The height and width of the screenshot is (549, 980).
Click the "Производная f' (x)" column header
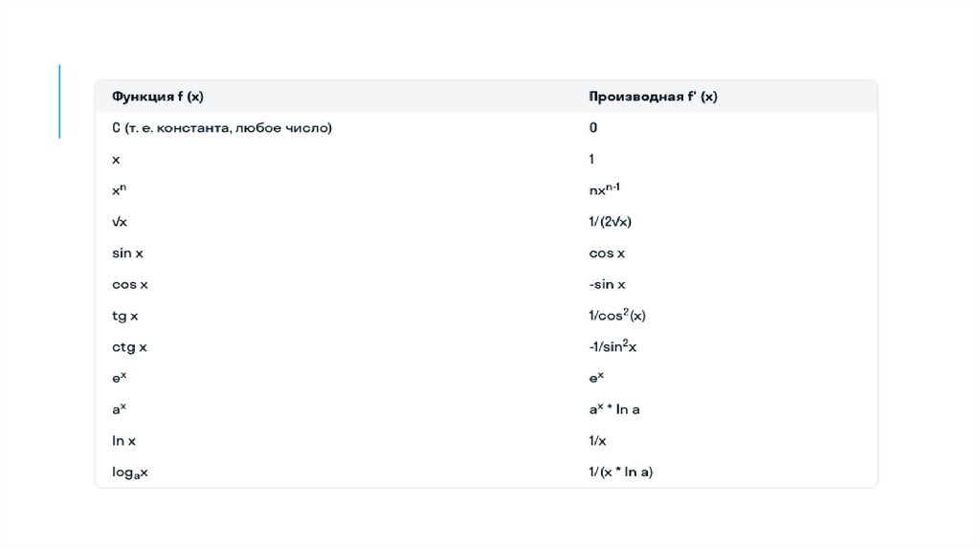coord(653,97)
